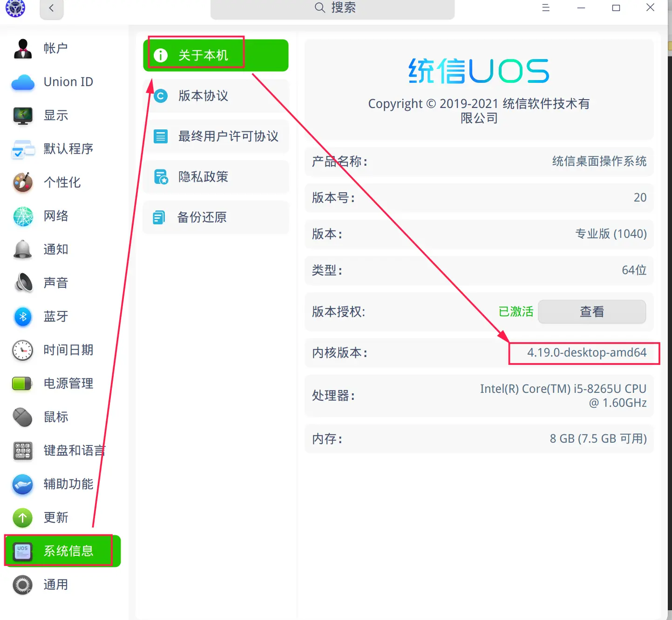The width and height of the screenshot is (672, 620).
Task: Select the 版本协议 menu label
Action: pyautogui.click(x=203, y=96)
